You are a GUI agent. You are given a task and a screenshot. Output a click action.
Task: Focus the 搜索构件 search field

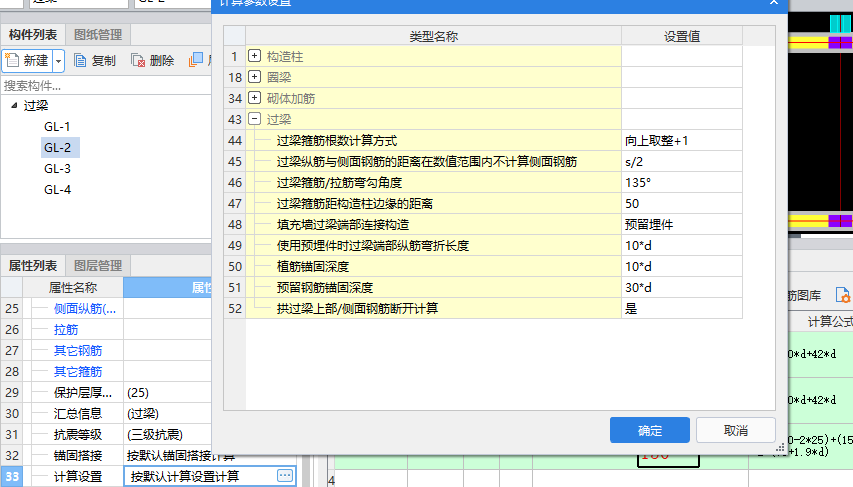pos(106,85)
